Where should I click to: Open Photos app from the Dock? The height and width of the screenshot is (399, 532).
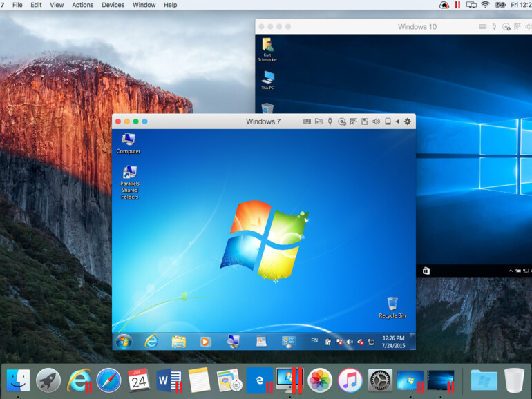320,380
